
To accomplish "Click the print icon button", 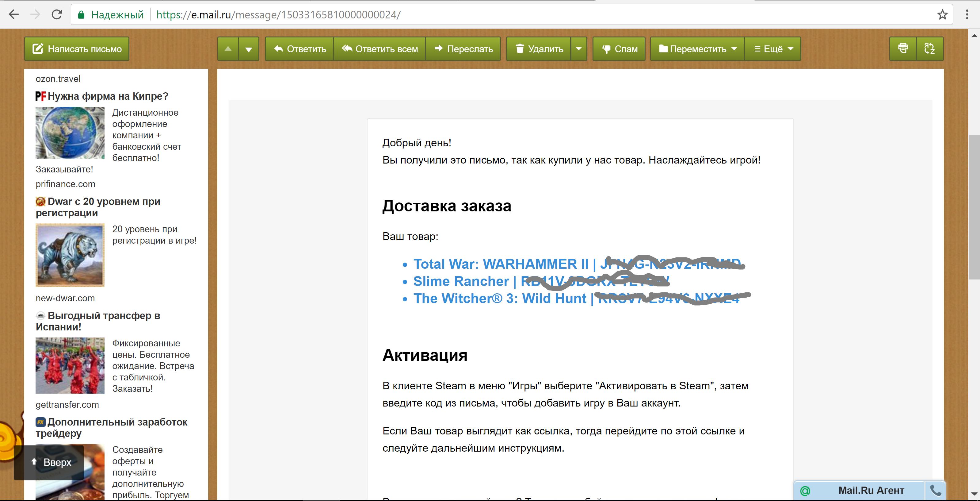I will coord(902,49).
